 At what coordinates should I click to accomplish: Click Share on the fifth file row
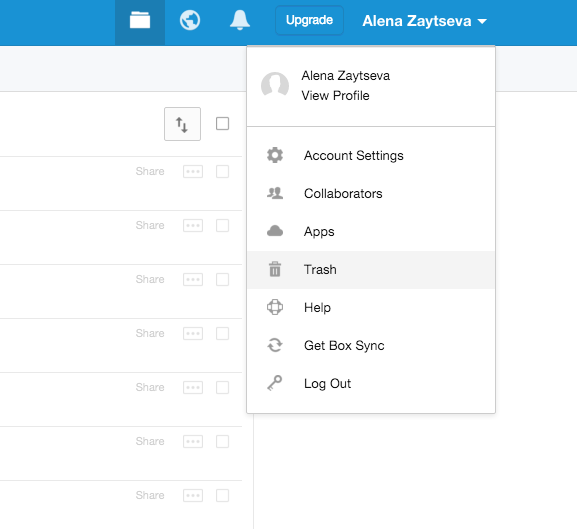(x=150, y=387)
